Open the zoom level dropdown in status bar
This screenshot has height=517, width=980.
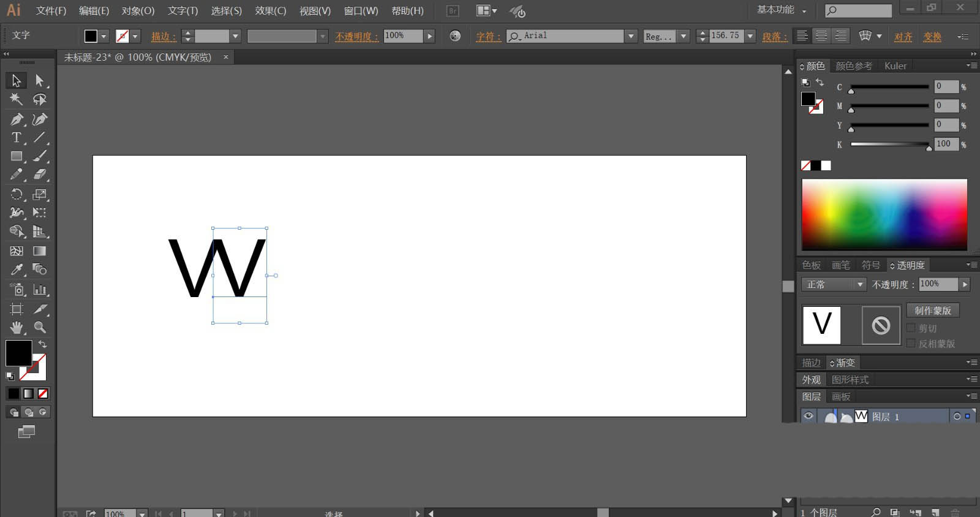[x=142, y=513]
